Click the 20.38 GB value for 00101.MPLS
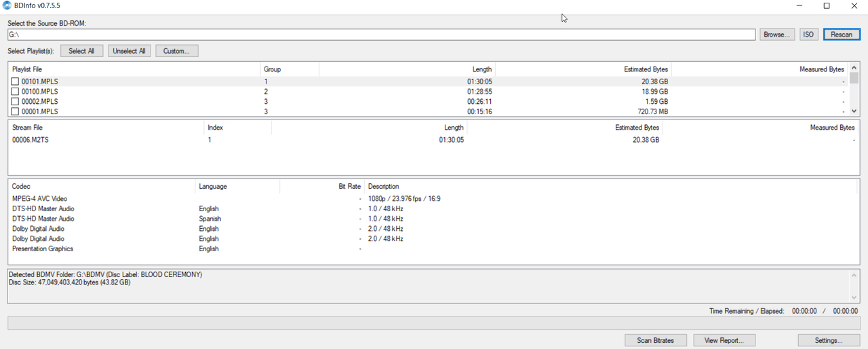 coord(654,81)
